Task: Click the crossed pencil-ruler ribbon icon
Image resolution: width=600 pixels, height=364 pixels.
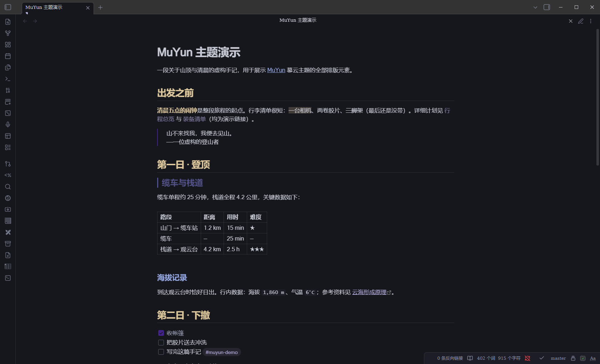Action: point(8,232)
